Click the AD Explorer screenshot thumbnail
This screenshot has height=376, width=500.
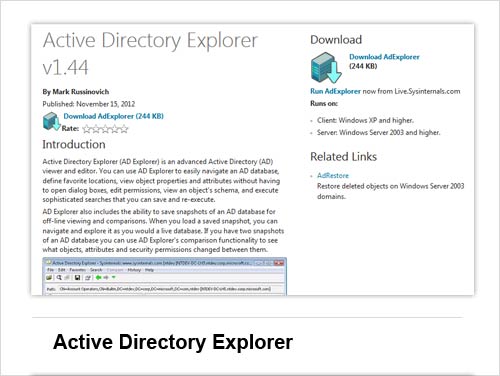tap(165, 276)
